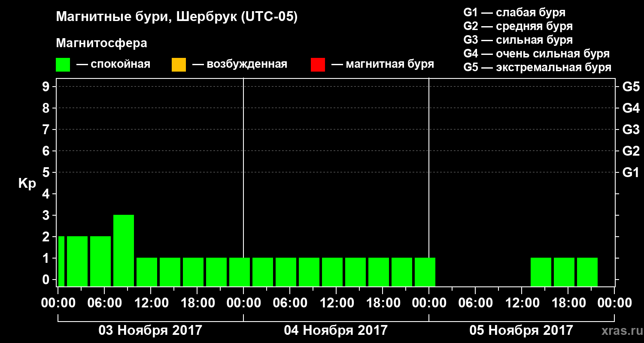This screenshot has width=644, height=343.
Task: Click the '06:00' tick label above 03 Ноября
Action: pyautogui.click(x=104, y=303)
